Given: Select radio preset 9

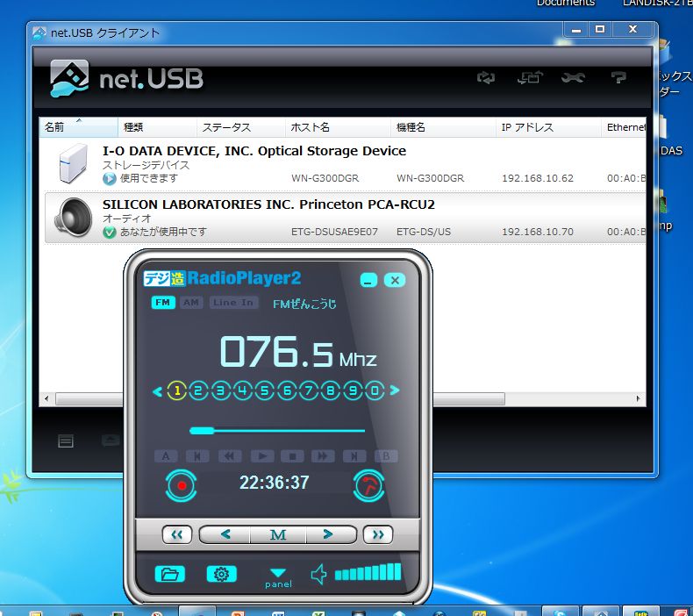Looking at the screenshot, I should click(x=353, y=390).
